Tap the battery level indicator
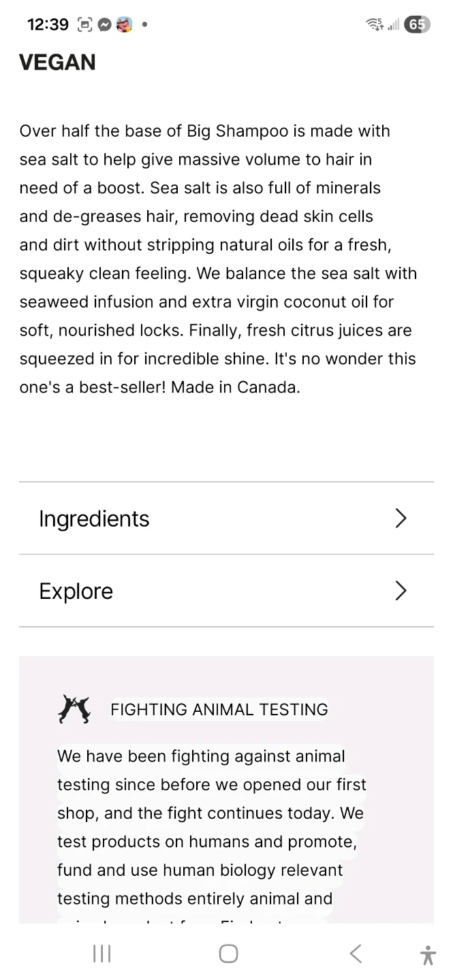Viewport: 453px width, 980px height. tap(417, 24)
